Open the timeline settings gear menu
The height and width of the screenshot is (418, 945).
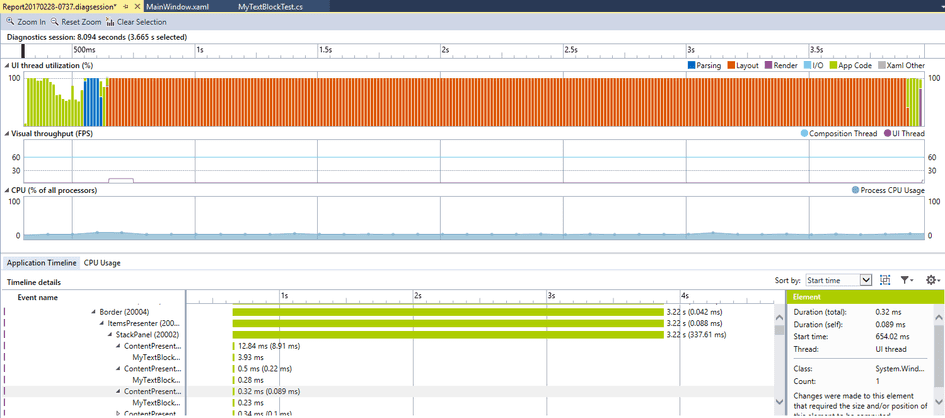coord(933,279)
